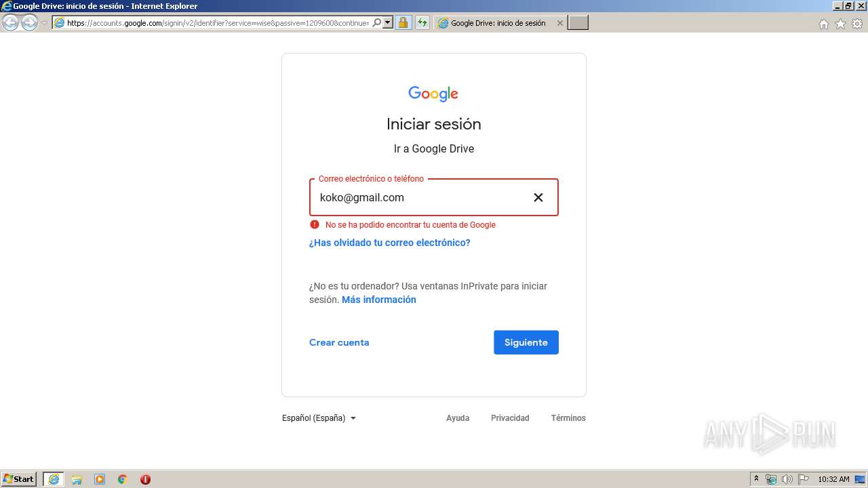The image size is (868, 488).
Task: Clear the email field with X icon
Action: click(x=538, y=197)
